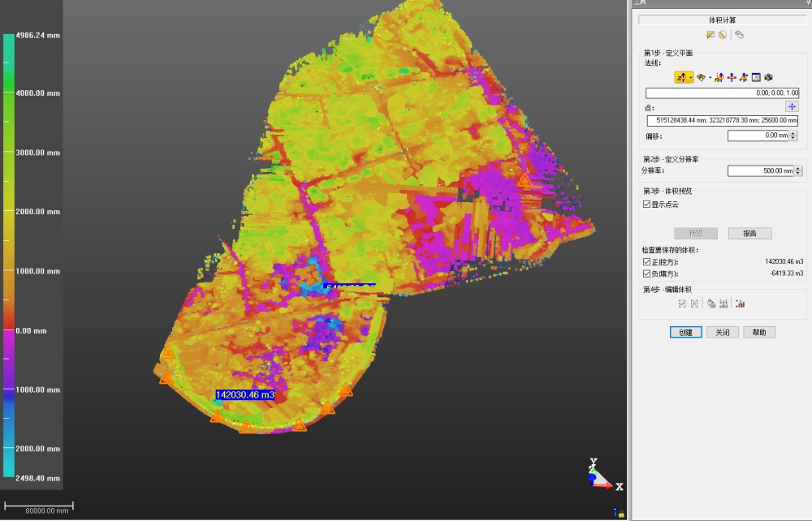Click the 关闭 close button
Image resolution: width=812 pixels, height=521 pixels.
722,332
